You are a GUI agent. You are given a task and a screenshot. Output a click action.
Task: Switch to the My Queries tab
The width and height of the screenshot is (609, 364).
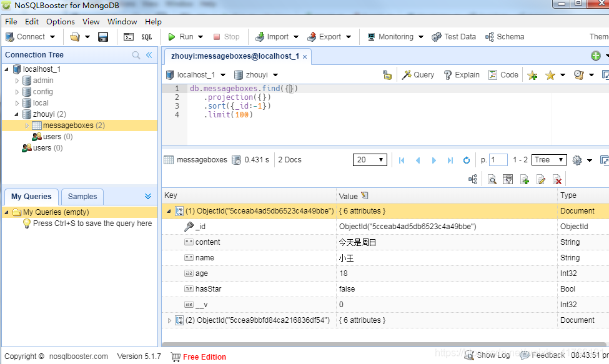(x=31, y=197)
